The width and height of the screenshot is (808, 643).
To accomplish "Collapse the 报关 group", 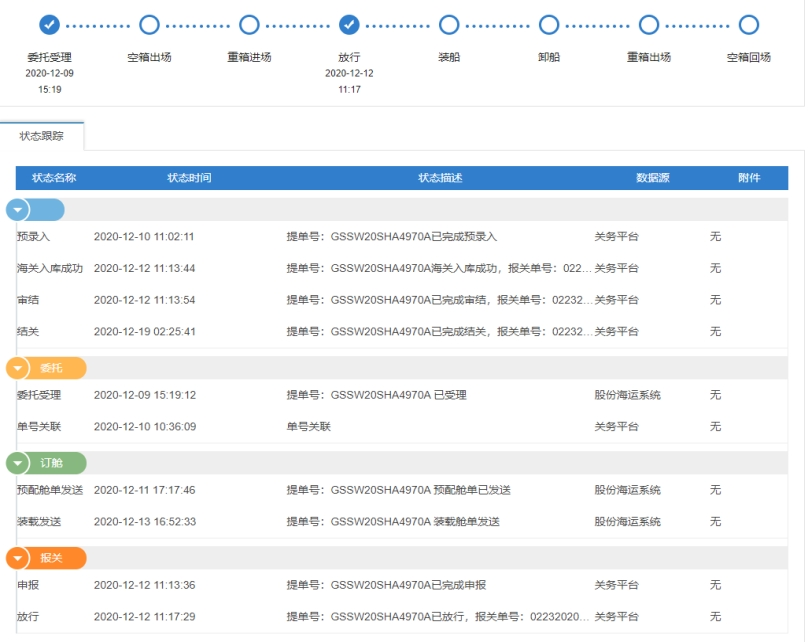I will (x=18, y=558).
